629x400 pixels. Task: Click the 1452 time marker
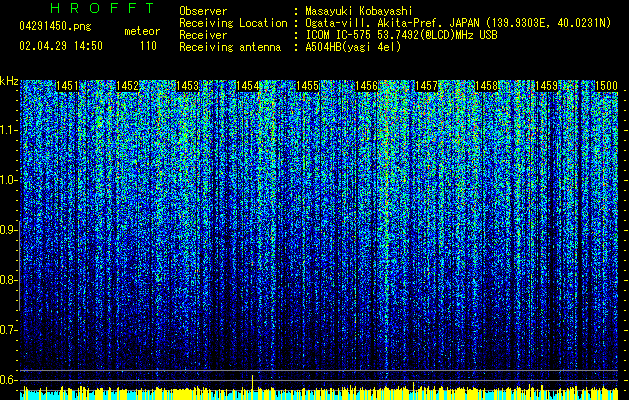click(127, 86)
